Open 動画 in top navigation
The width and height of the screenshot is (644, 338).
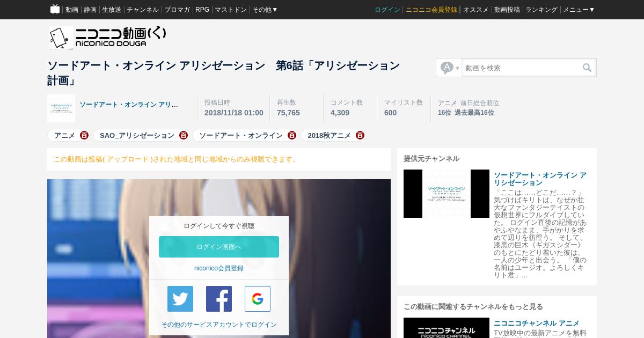72,10
